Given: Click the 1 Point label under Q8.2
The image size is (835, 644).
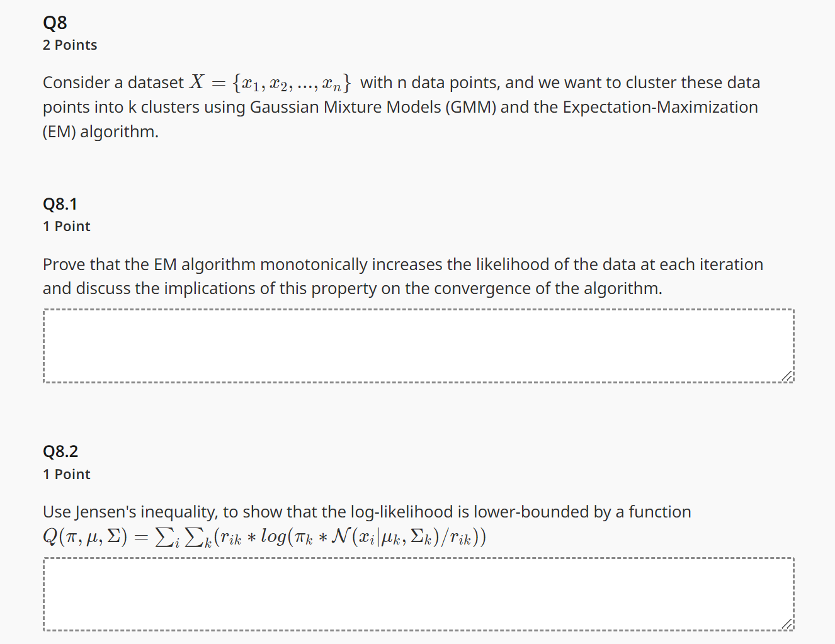Looking at the screenshot, I should click(x=66, y=473).
